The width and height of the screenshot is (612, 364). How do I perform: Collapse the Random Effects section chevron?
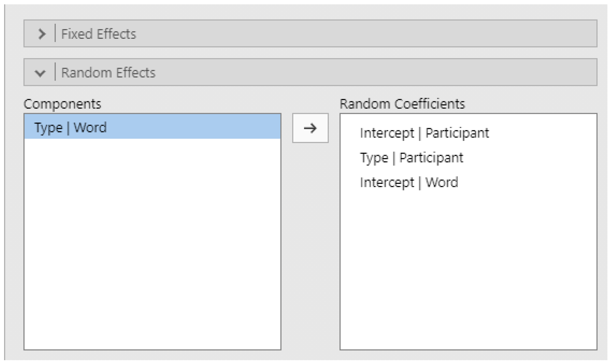(x=40, y=73)
